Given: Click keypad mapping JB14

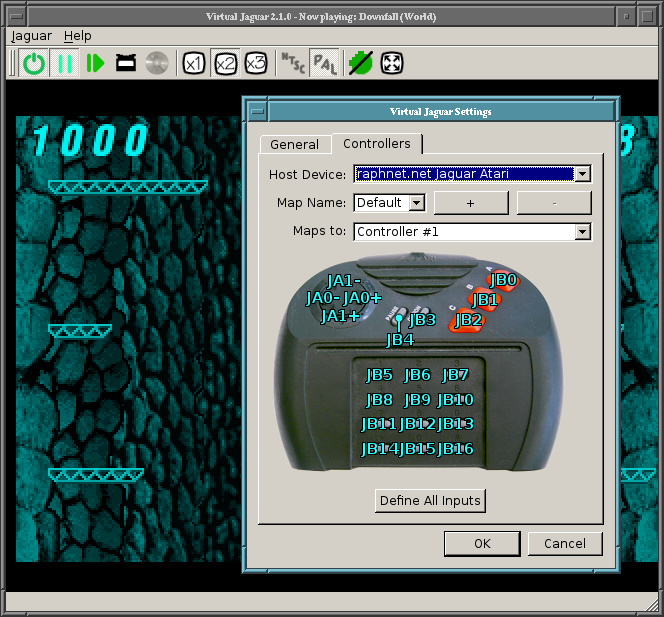Looking at the screenshot, I should click(x=379, y=449).
